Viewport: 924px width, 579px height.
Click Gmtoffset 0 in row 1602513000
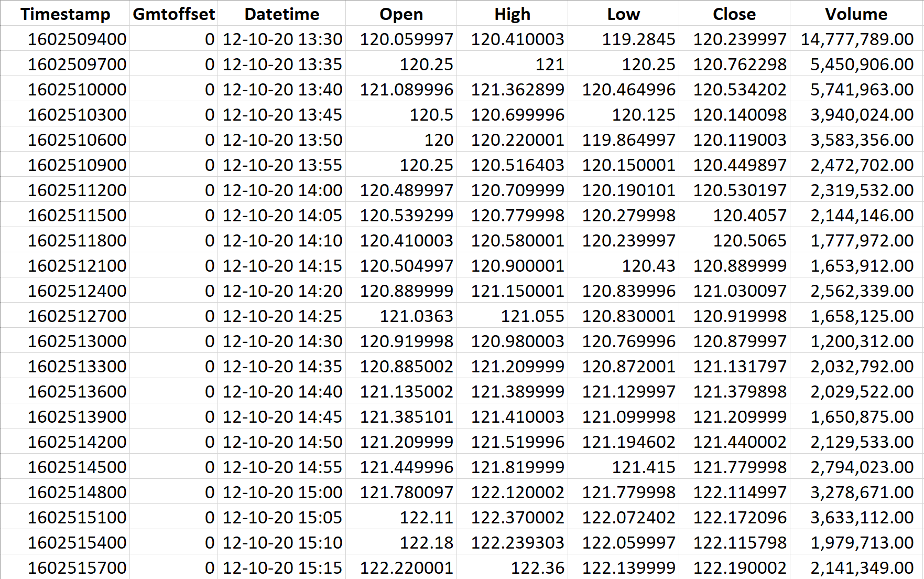click(174, 341)
